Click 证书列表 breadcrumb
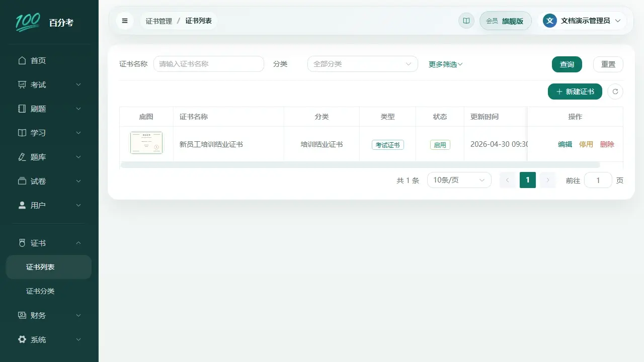 click(198, 21)
